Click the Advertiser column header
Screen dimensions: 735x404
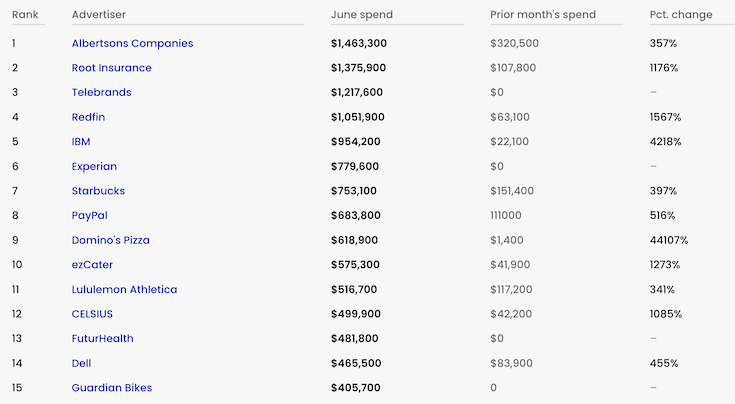(x=98, y=15)
